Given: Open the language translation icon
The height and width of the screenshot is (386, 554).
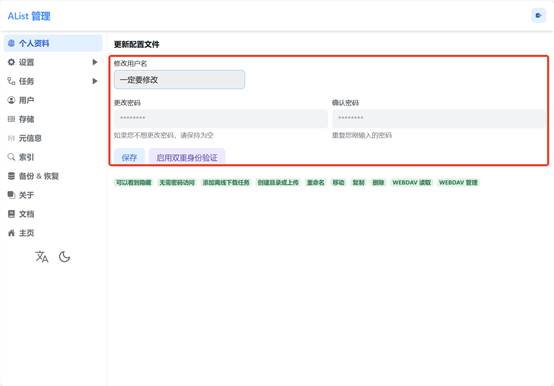Looking at the screenshot, I should (x=42, y=257).
